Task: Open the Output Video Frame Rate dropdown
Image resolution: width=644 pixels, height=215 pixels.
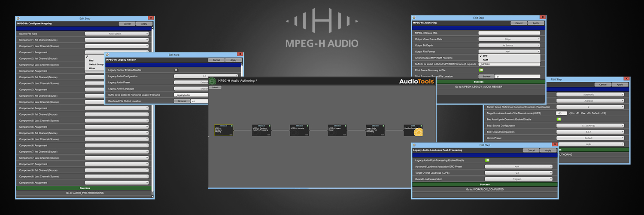Action: pos(509,39)
